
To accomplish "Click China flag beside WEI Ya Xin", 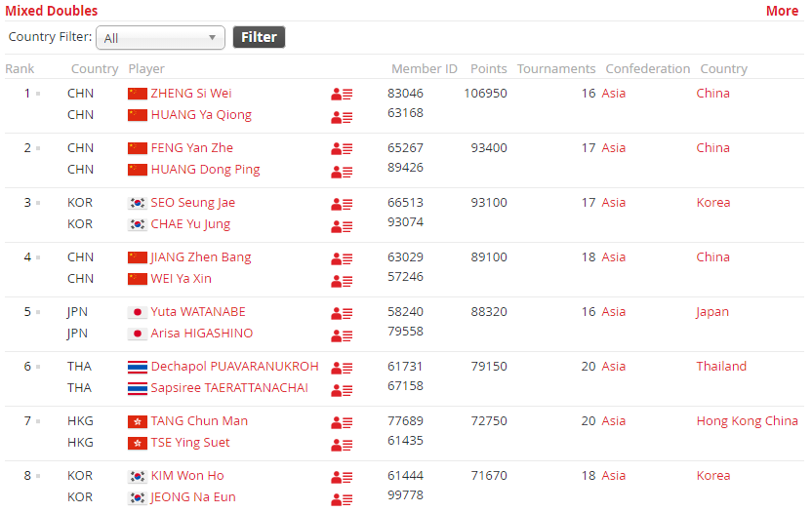I will point(138,279).
